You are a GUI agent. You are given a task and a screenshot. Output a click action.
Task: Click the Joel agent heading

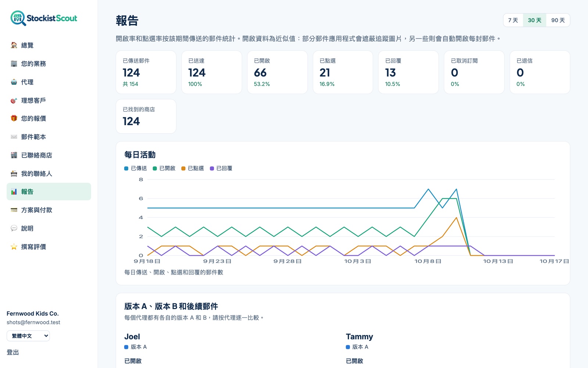point(132,337)
